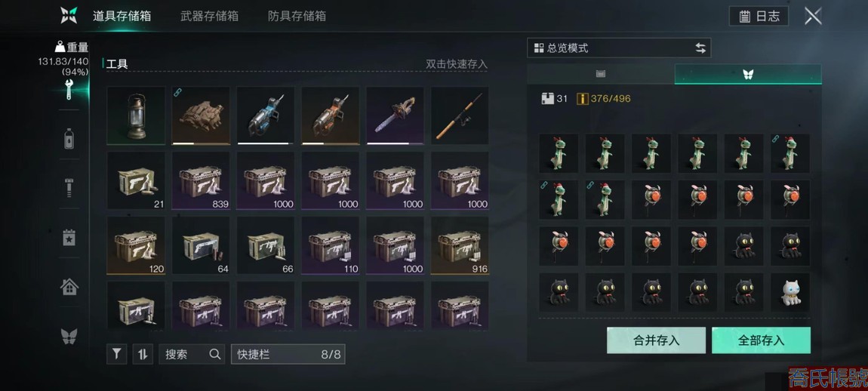Open the bottle consumables category in sidebar
868x391 pixels.
point(69,138)
